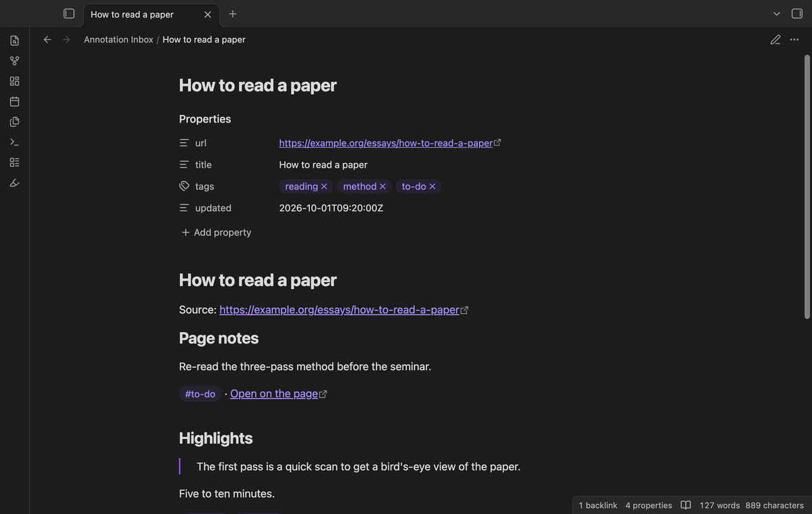812x514 pixels.
Task: Click 'How to read a paper' breadcrumb
Action: pos(204,39)
